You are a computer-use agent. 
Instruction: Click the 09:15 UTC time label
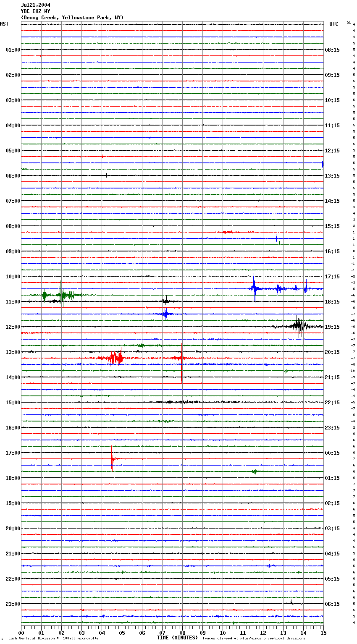332,75
